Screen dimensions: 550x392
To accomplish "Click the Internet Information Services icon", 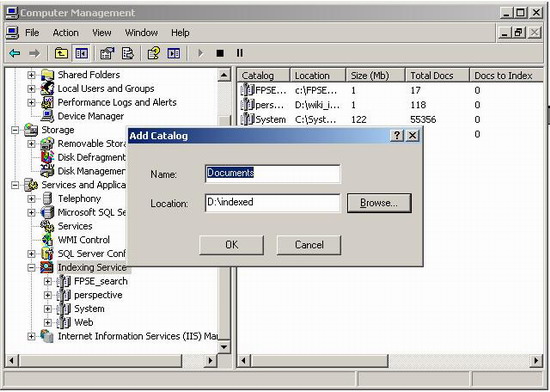I will click(47, 336).
